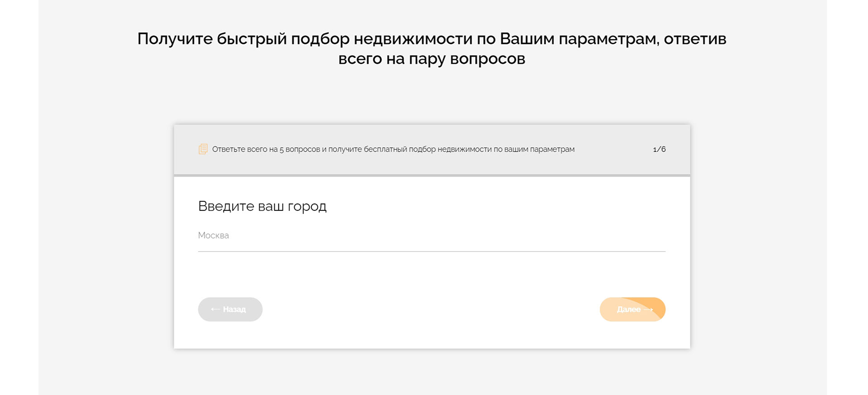Screen dimensions: 868x395
Task: Click the 1/6 step counter
Action: point(659,149)
